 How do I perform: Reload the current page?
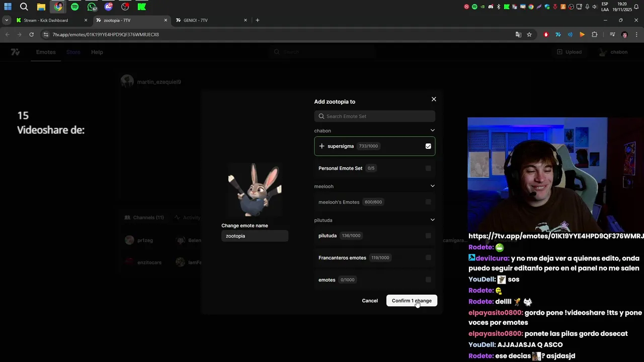pyautogui.click(x=31, y=35)
